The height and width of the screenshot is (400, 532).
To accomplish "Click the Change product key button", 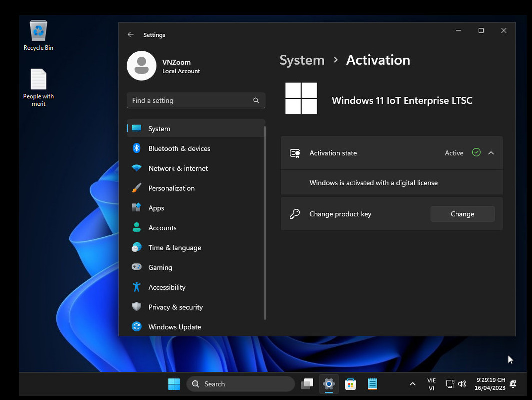I will click(462, 214).
